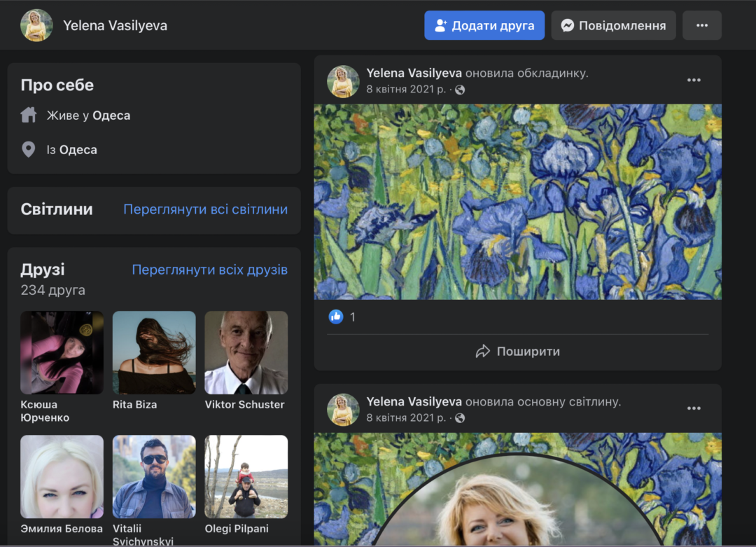Click the Olegi Pilpani name link
756x547 pixels.
point(237,529)
